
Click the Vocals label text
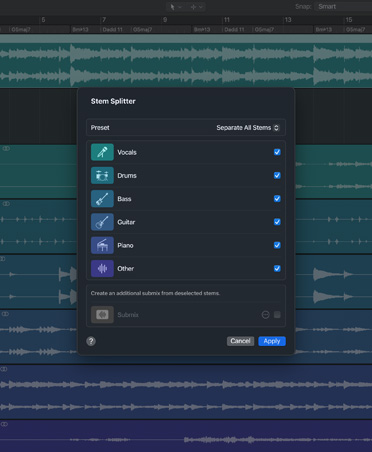pos(127,152)
